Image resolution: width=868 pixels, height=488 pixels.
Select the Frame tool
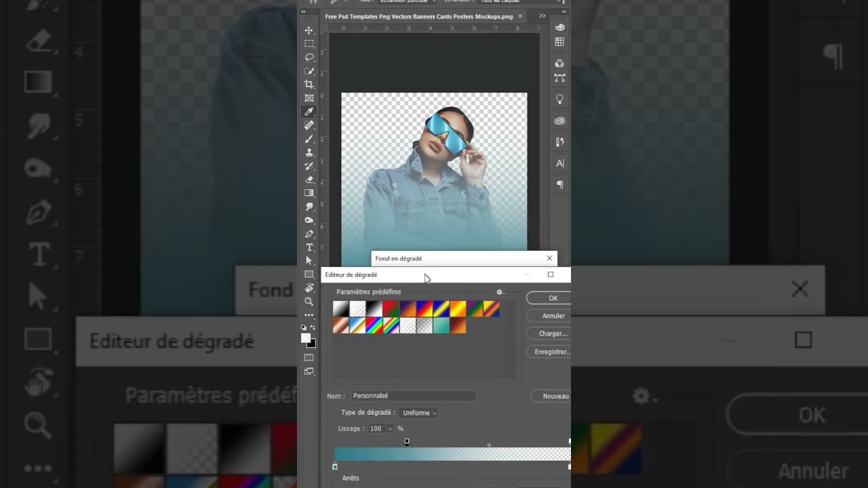pyautogui.click(x=309, y=98)
